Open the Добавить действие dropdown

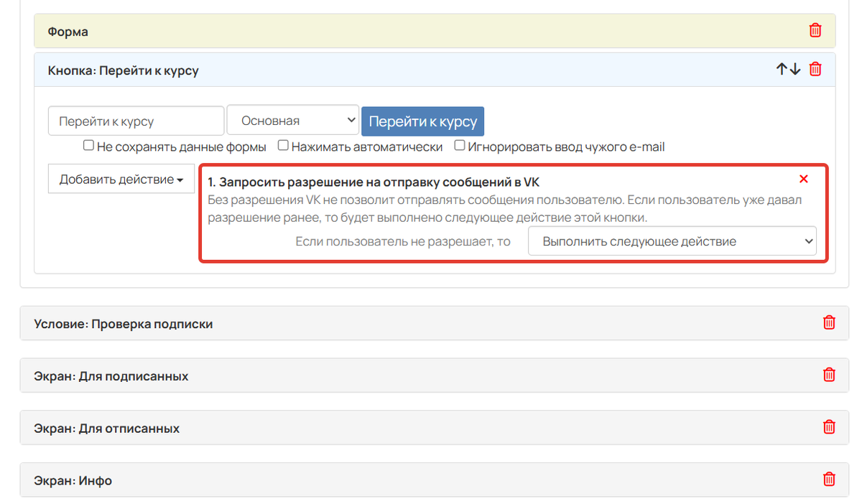[121, 179]
